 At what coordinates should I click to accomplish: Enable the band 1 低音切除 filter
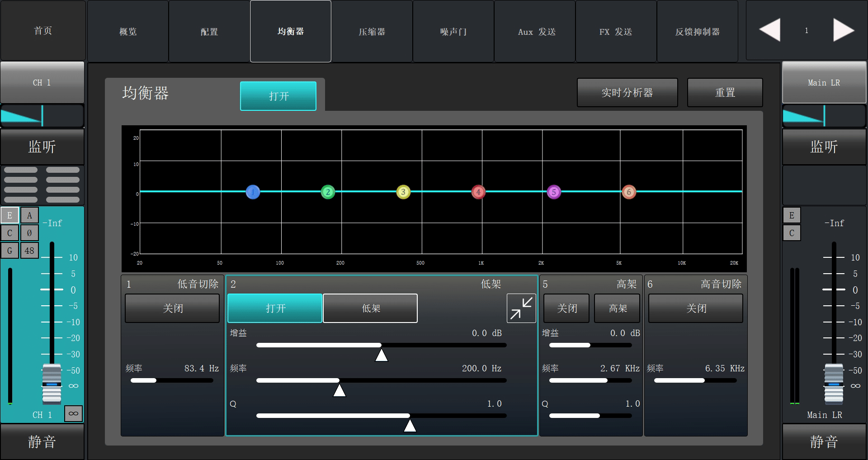[x=172, y=308]
